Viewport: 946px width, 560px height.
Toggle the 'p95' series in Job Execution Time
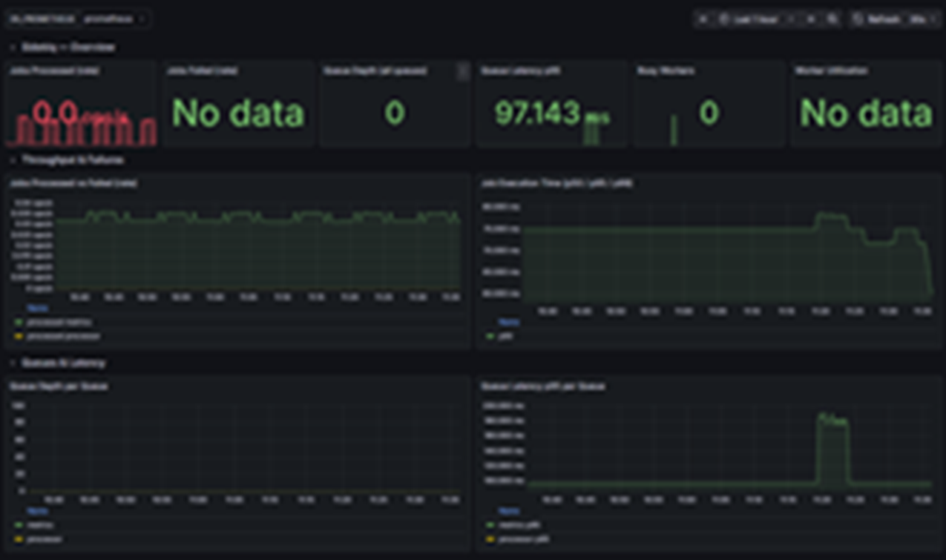click(x=505, y=336)
